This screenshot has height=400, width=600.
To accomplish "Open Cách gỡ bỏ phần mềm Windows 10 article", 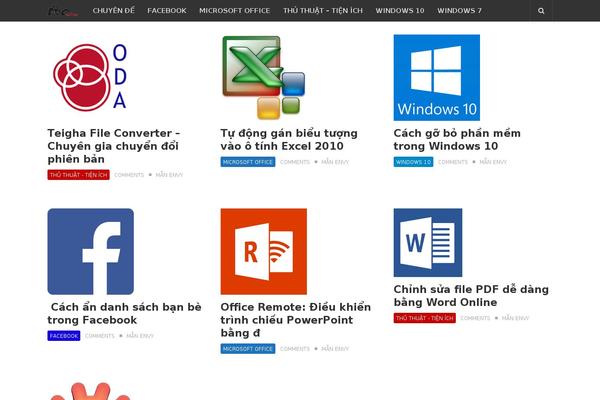I will point(457,139).
